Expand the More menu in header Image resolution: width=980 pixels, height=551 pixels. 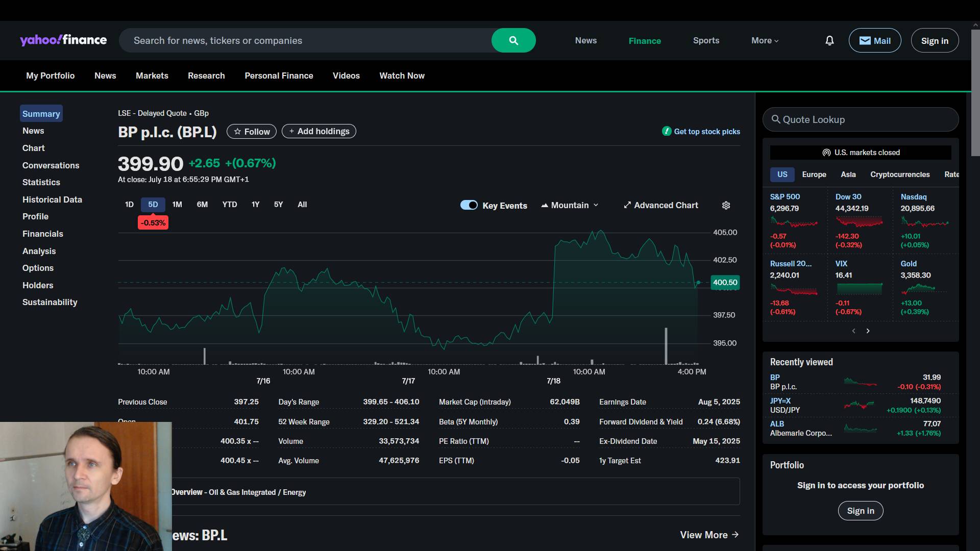point(765,40)
